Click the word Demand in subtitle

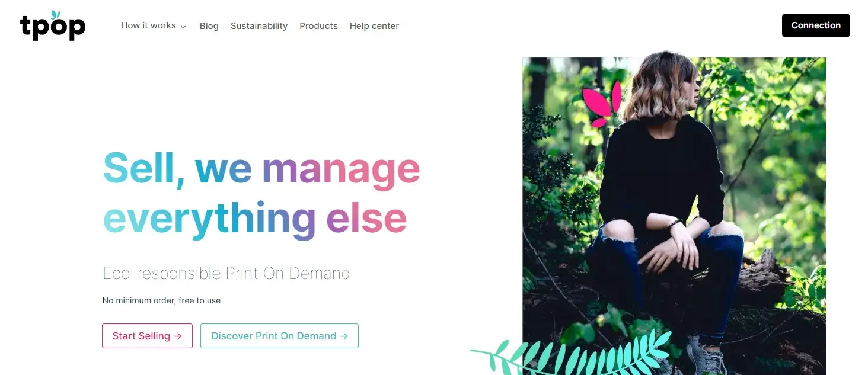point(320,273)
